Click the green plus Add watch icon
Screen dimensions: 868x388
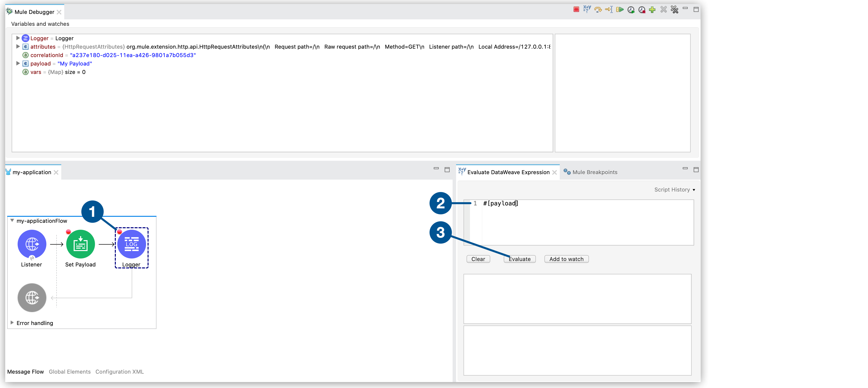click(652, 9)
